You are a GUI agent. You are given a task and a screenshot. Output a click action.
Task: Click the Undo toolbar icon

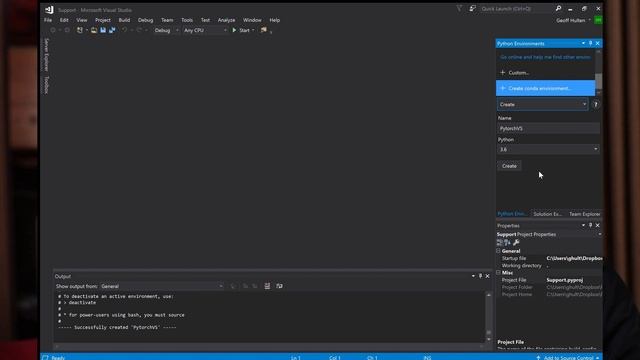pyautogui.click(x=124, y=30)
